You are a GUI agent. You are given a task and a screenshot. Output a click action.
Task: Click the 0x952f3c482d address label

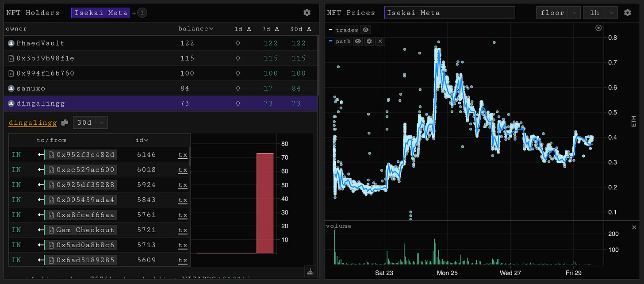[85, 155]
